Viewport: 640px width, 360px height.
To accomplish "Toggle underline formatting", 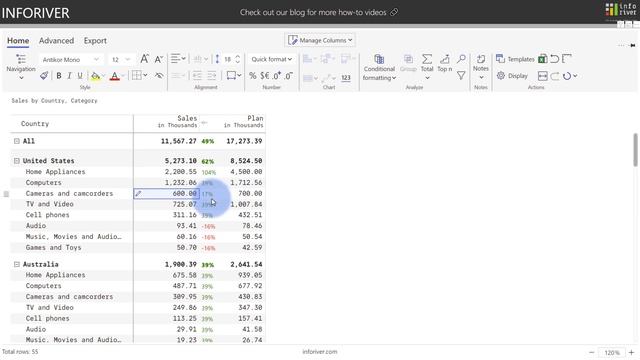I will pyautogui.click(x=80, y=76).
